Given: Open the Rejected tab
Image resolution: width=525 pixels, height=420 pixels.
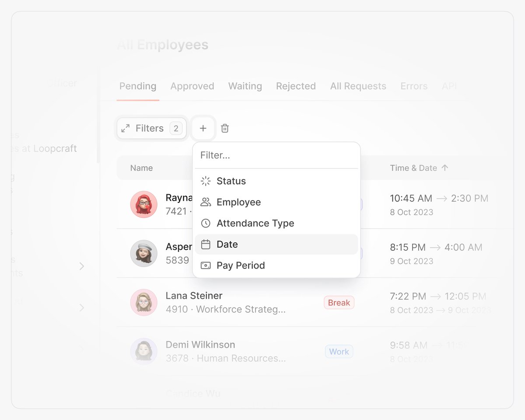Looking at the screenshot, I should [x=296, y=86].
